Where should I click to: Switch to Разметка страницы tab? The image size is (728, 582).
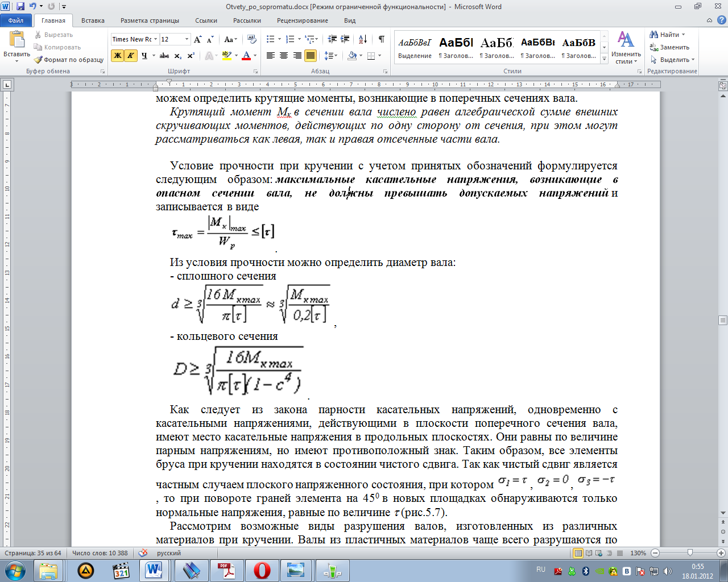click(150, 20)
